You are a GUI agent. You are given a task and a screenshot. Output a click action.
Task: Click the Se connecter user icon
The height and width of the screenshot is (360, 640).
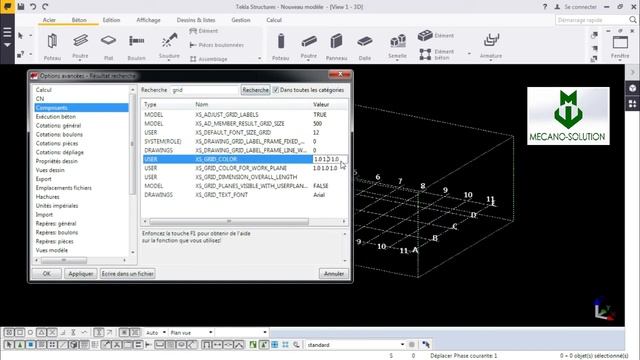click(557, 7)
